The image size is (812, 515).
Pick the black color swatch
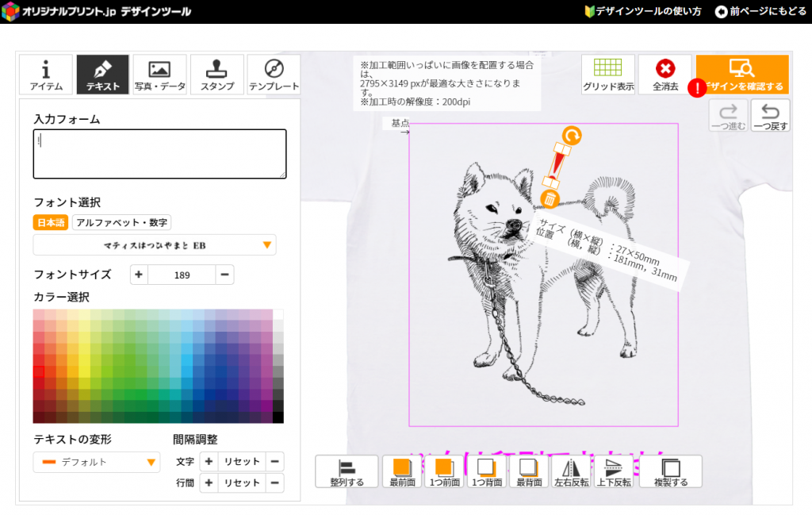tap(278, 417)
